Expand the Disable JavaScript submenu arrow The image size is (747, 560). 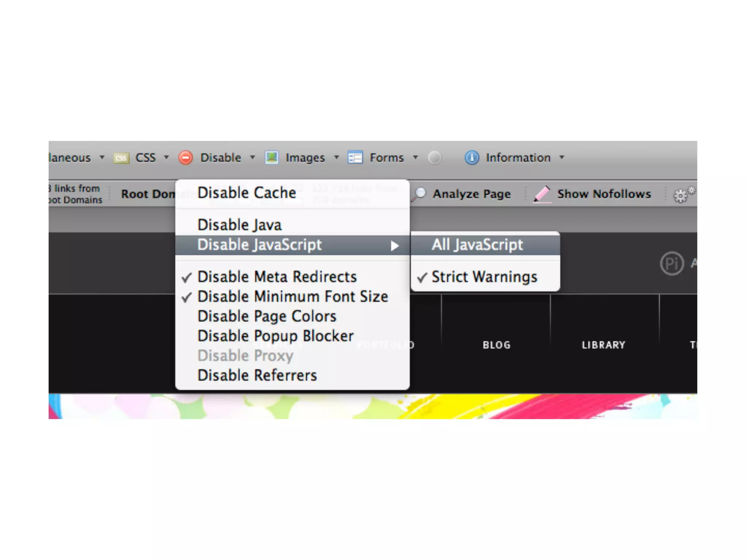click(x=394, y=246)
